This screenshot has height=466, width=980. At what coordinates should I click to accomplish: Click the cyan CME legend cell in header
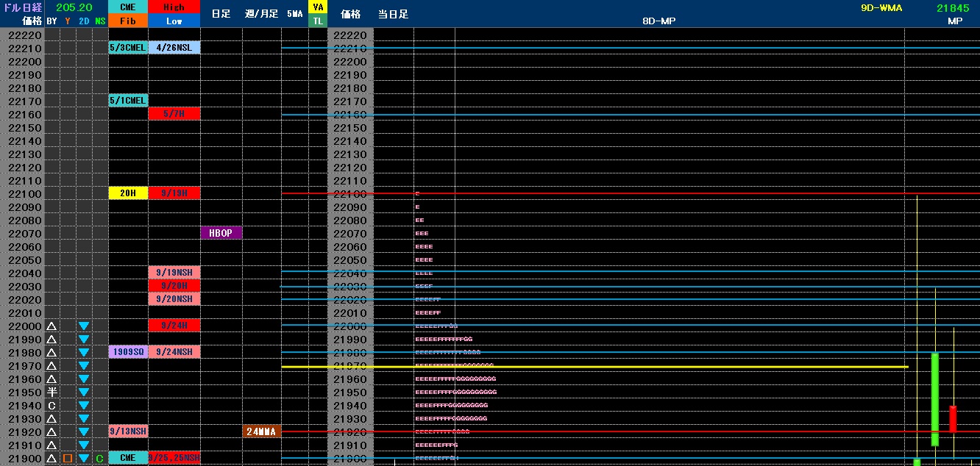point(128,7)
